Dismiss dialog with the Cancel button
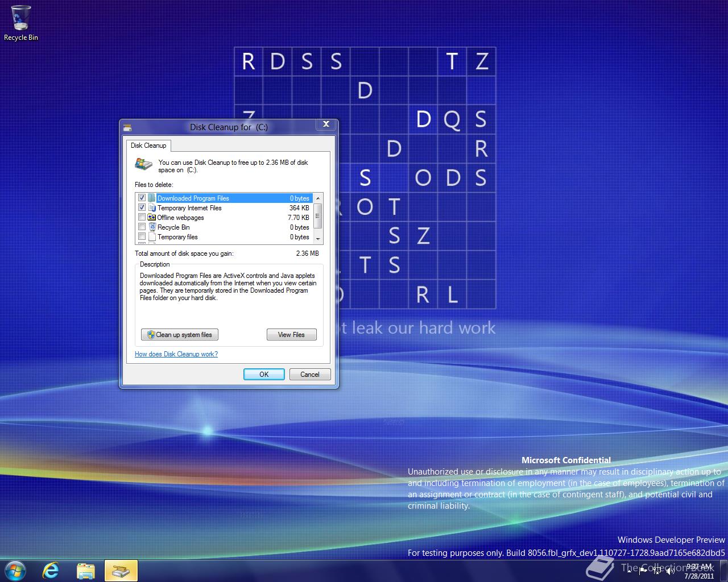This screenshot has width=728, height=582. (310, 374)
